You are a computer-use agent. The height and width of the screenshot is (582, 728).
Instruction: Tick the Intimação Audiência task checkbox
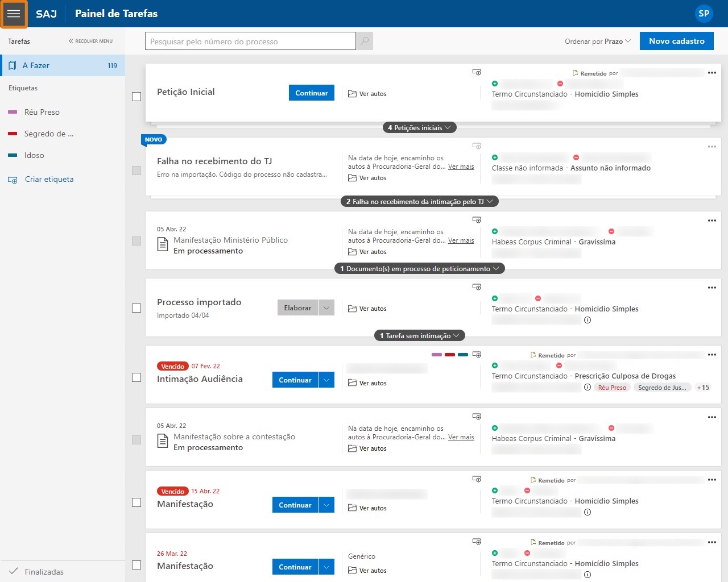click(136, 377)
